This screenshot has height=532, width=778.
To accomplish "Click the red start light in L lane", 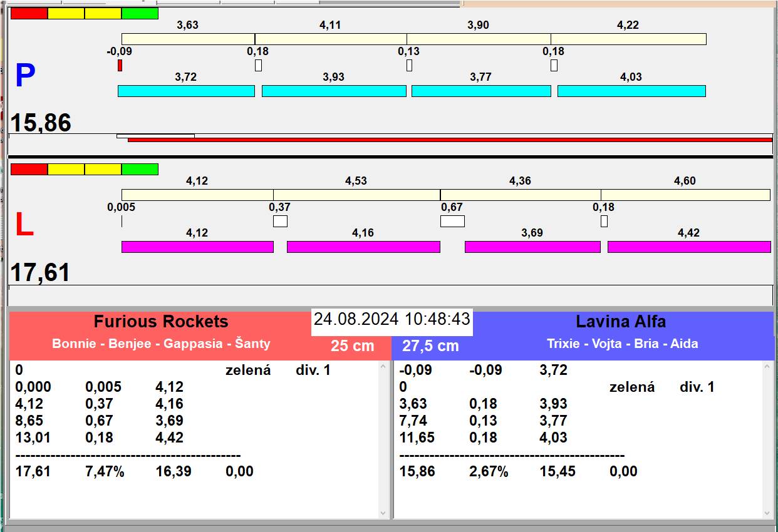I will (x=29, y=169).
